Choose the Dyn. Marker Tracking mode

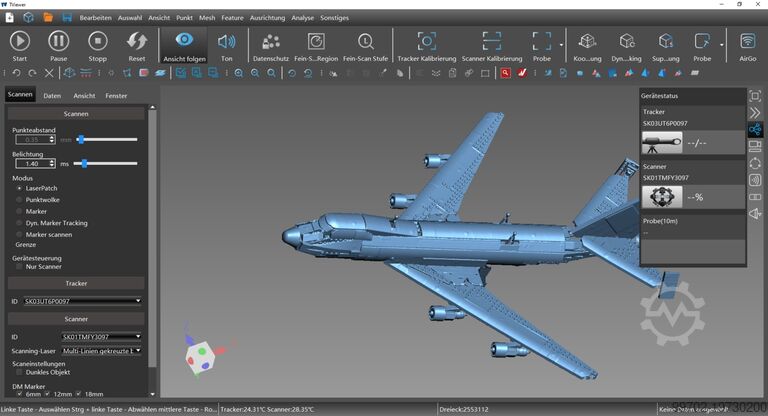20,223
